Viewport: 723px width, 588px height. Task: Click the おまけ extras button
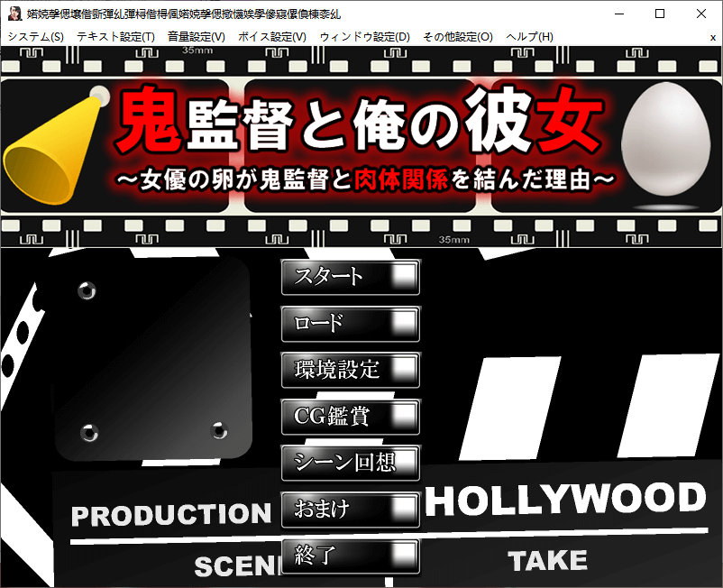350,510
